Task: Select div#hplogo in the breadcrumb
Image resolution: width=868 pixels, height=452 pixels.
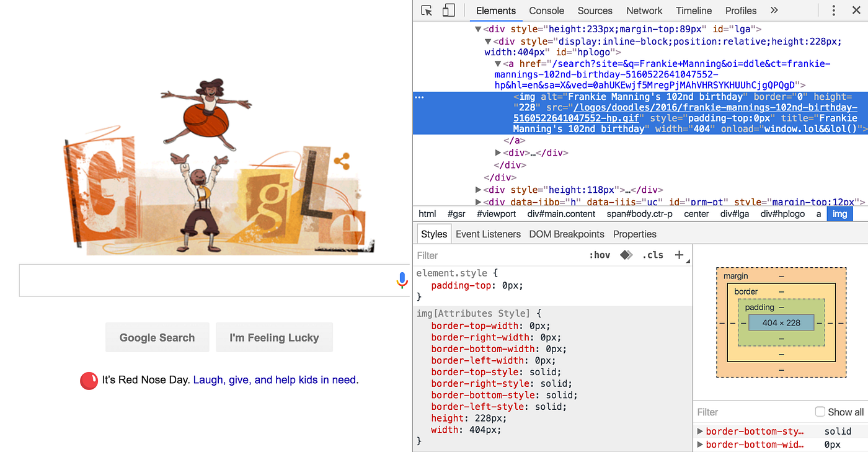Action: (782, 214)
